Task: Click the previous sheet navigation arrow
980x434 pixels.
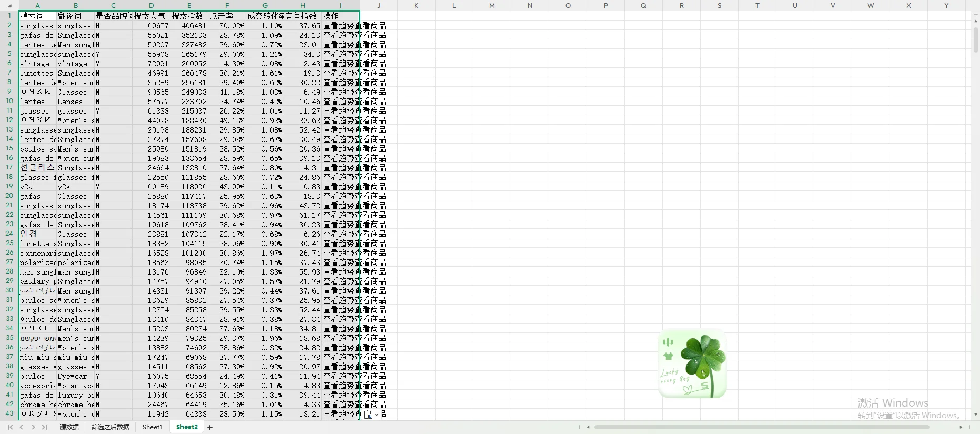Action: [x=22, y=427]
